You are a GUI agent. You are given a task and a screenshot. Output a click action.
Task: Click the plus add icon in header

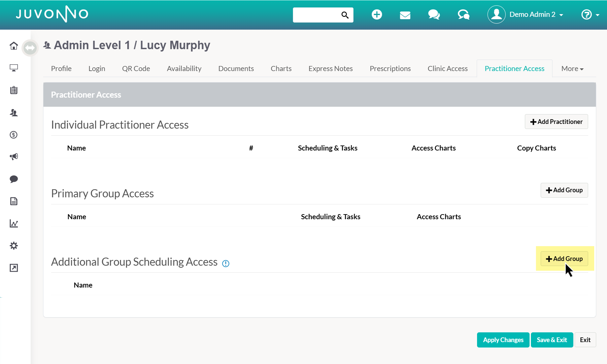[x=377, y=14]
